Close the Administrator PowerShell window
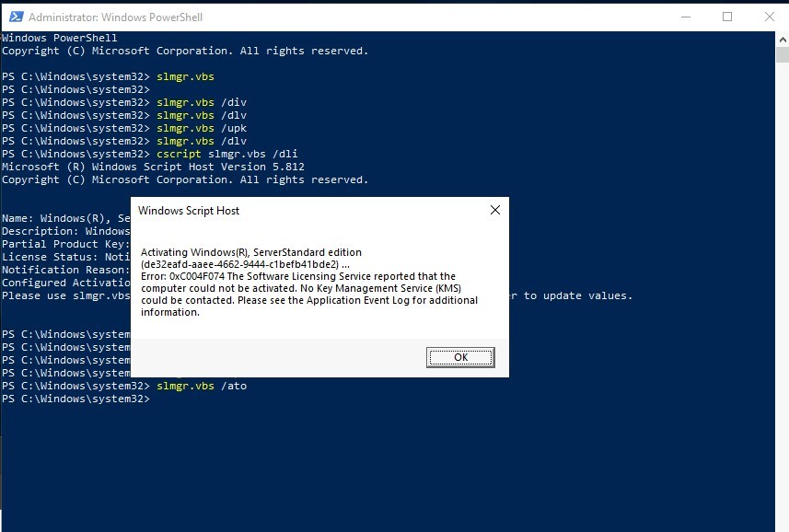 [769, 17]
